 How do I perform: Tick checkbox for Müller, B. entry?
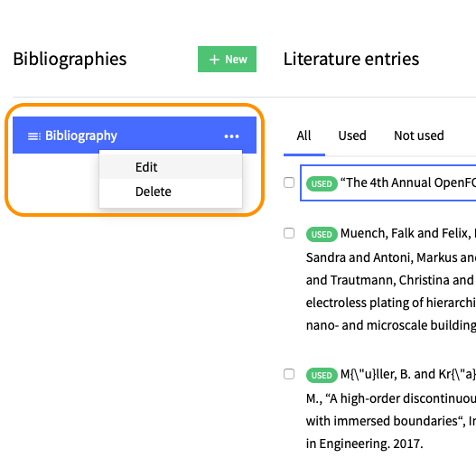(289, 374)
